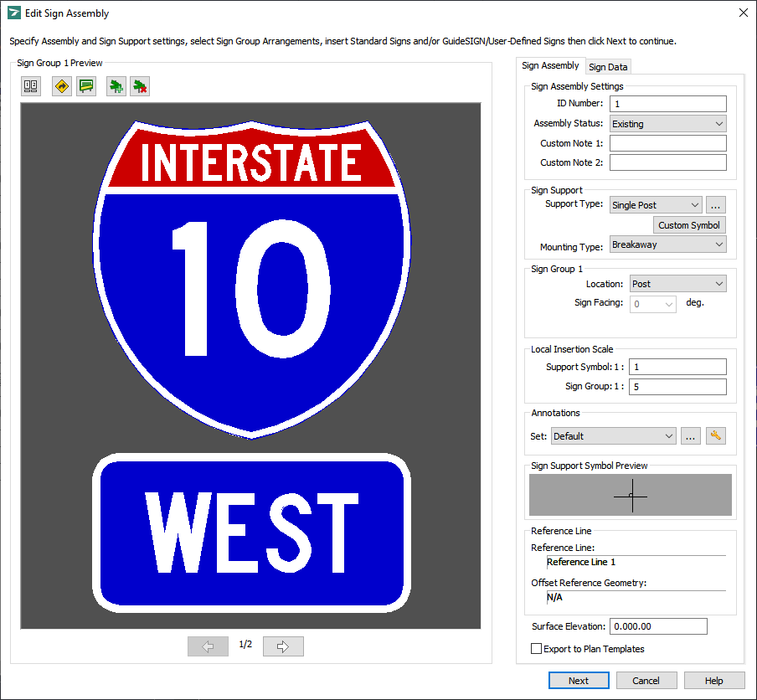Add a sign group with green plus icon
Image resolution: width=757 pixels, height=700 pixels.
(116, 86)
